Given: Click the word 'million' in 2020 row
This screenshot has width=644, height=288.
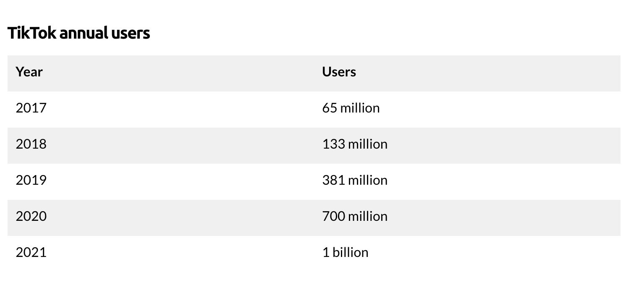Looking at the screenshot, I should click(x=368, y=216).
